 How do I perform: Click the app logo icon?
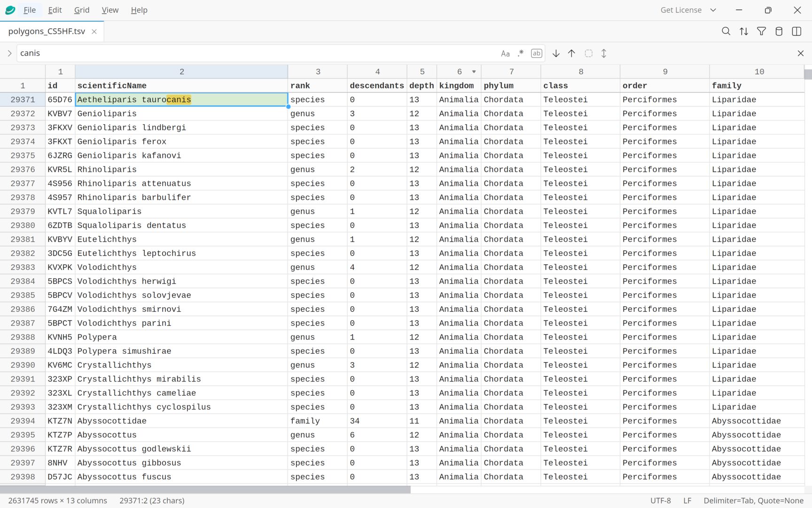point(10,10)
